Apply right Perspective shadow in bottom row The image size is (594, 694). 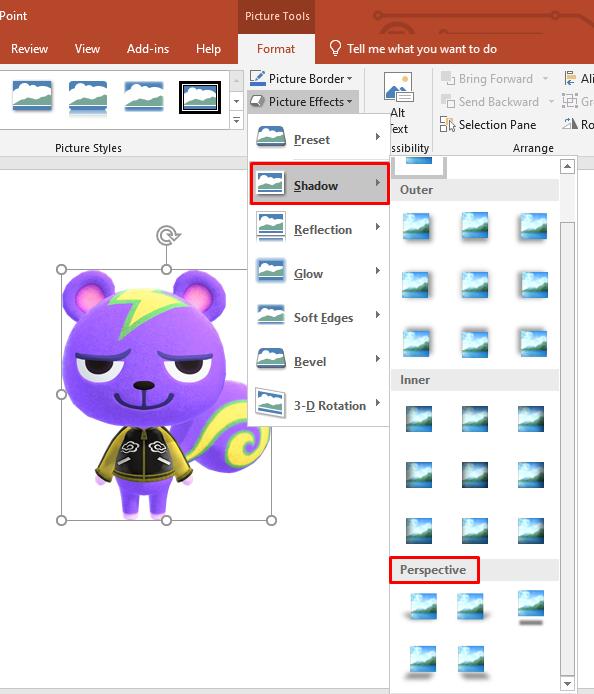472,661
